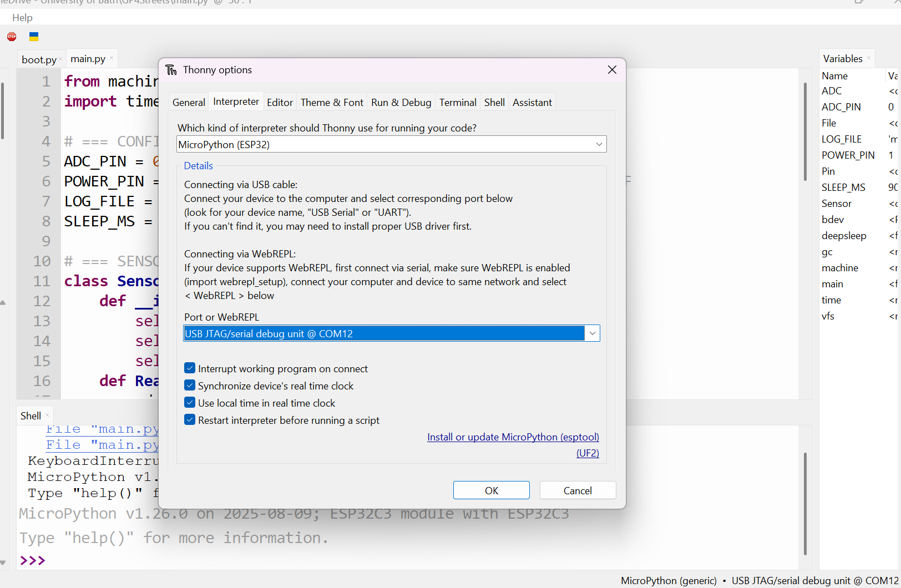901x588 pixels.
Task: Select the Sensor variable row
Action: click(858, 204)
